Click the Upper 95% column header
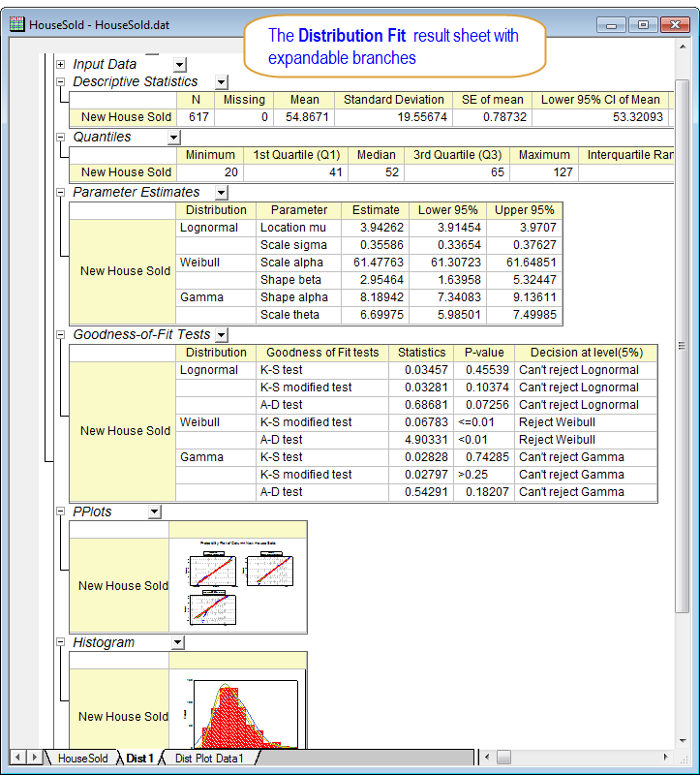 pos(524,210)
